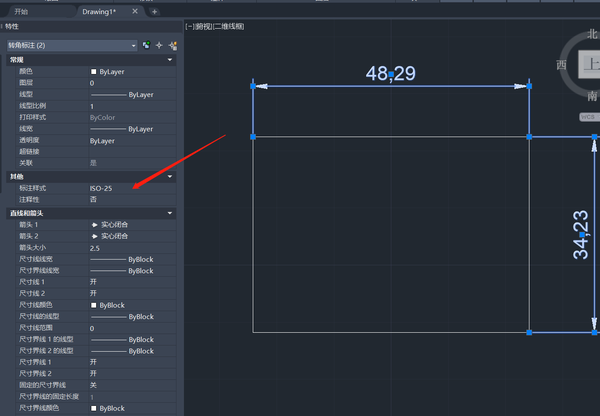Click 西 on the ViewCube compass
This screenshot has height=416, width=600.
click(561, 65)
